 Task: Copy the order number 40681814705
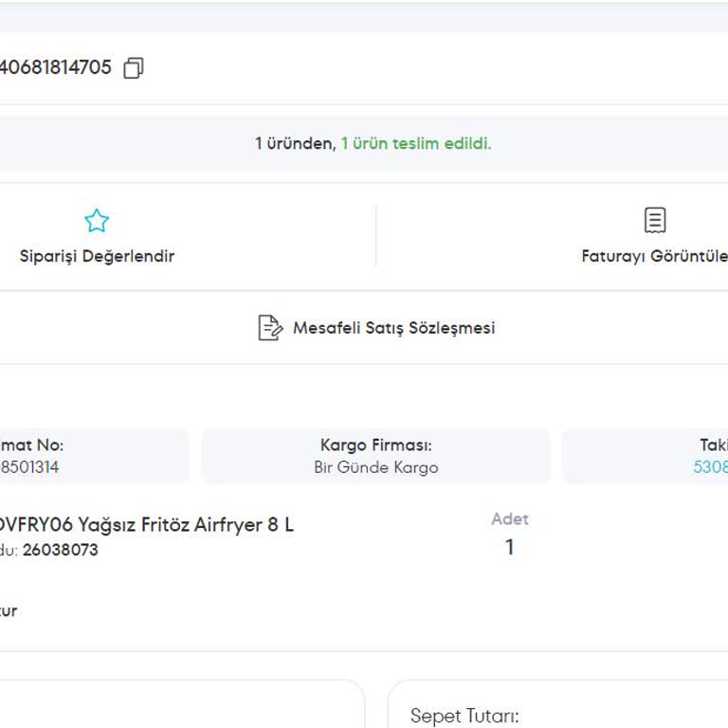[134, 68]
